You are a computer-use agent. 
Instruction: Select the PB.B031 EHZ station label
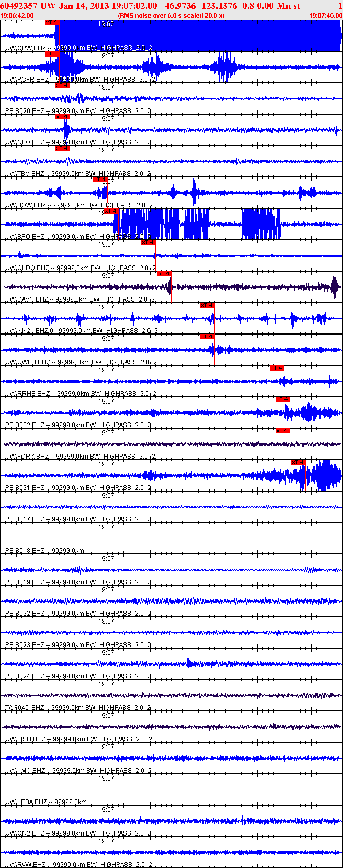click(x=25, y=488)
